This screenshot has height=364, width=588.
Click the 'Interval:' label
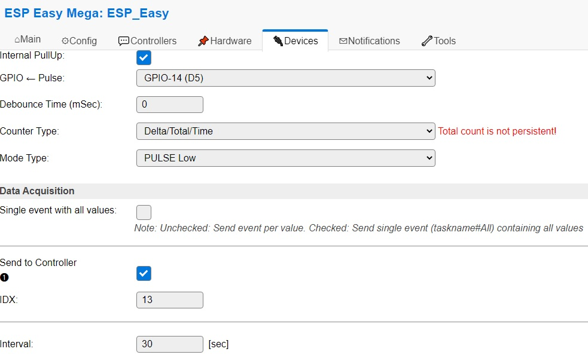click(x=17, y=344)
